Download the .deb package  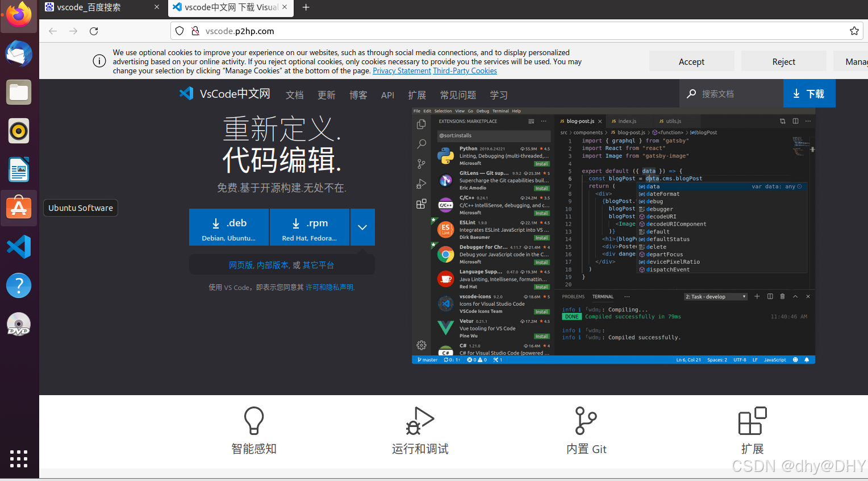(229, 227)
